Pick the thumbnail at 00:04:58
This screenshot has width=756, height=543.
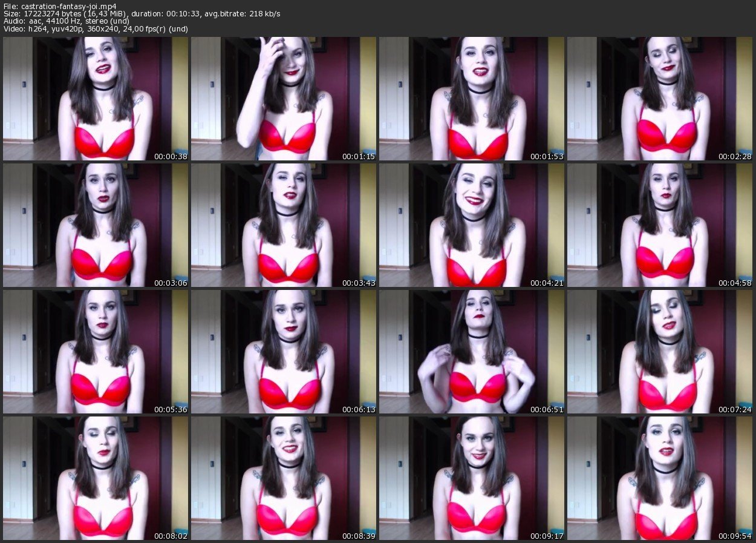[659, 225]
